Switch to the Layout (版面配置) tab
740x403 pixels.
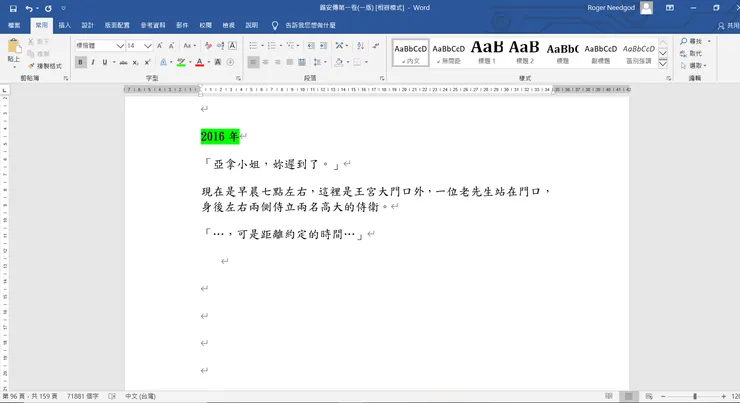point(117,25)
